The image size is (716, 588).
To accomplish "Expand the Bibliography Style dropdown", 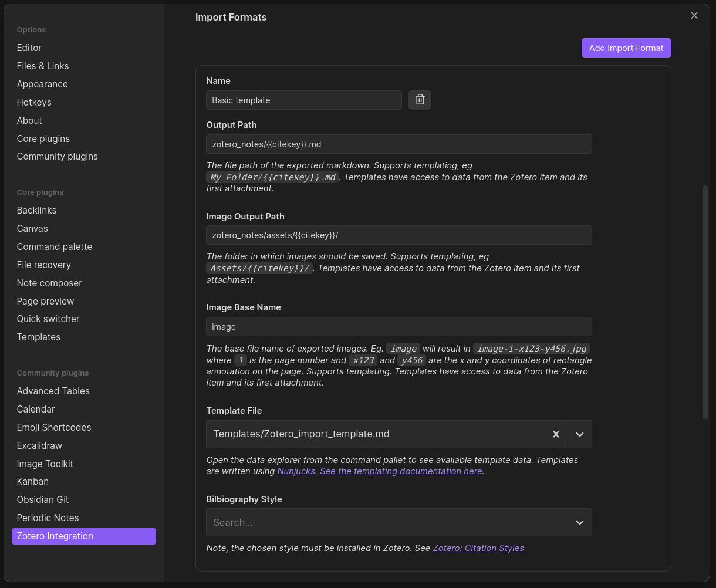I will pos(580,522).
